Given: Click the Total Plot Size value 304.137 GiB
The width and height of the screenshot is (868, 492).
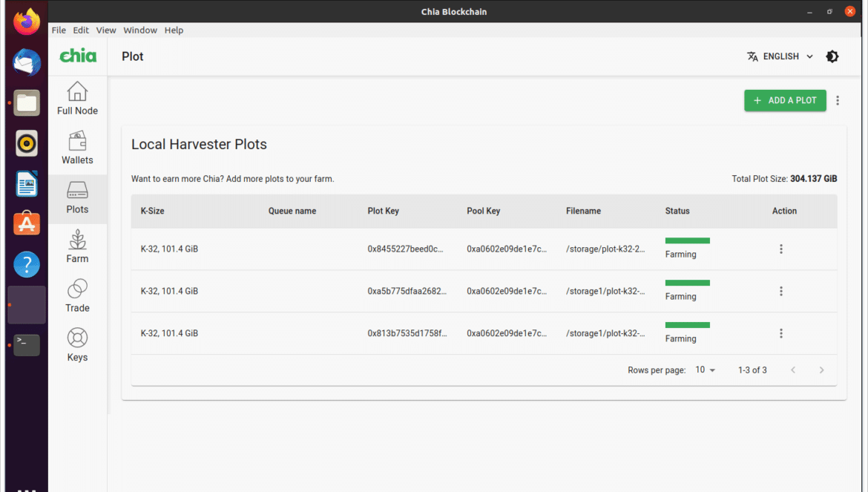Looking at the screenshot, I should coord(813,179).
